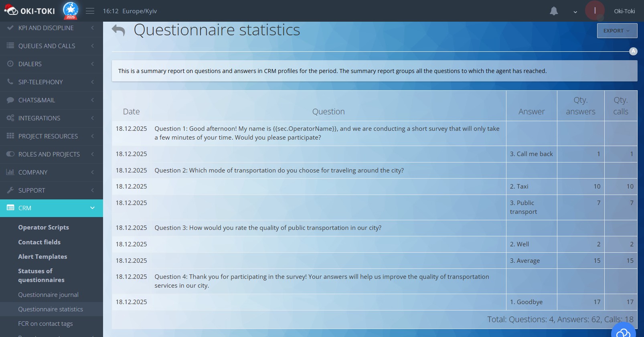Open the Integrations menu

pyautogui.click(x=51, y=118)
